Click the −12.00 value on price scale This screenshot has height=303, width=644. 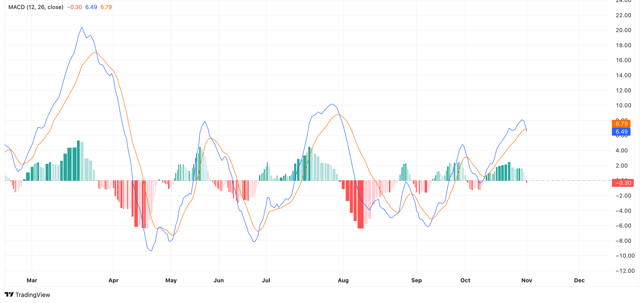click(625, 271)
